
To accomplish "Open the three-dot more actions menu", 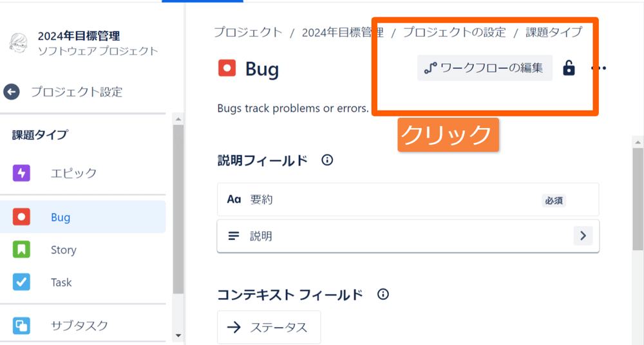I will tap(598, 68).
